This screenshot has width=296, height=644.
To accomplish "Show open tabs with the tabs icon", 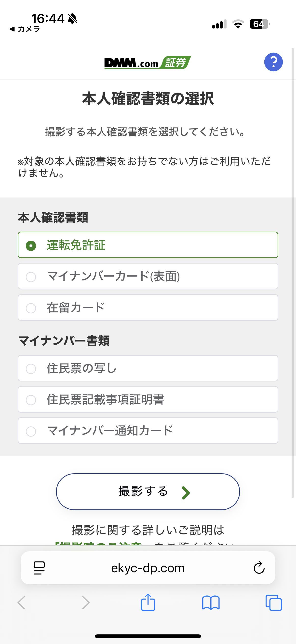I will [x=273, y=602].
